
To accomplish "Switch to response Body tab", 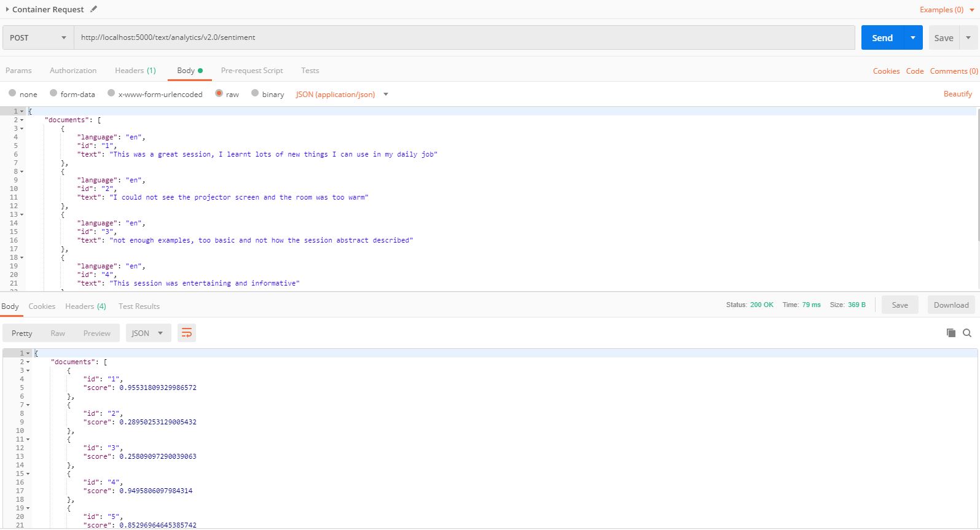I will pyautogui.click(x=10, y=306).
